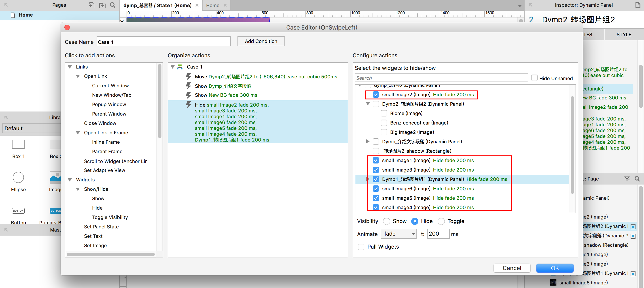644x288 pixels.
Task: Open the Animate fade dropdown
Action: pyautogui.click(x=398, y=234)
